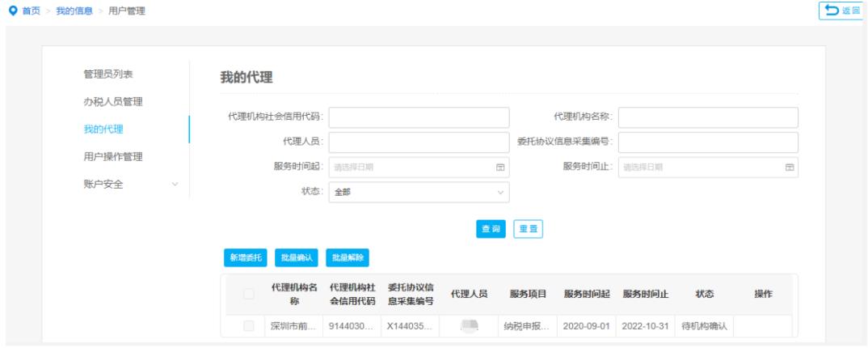Click the blurred 代理人员 avatar in table row
The width and height of the screenshot is (868, 348).
[x=470, y=326]
